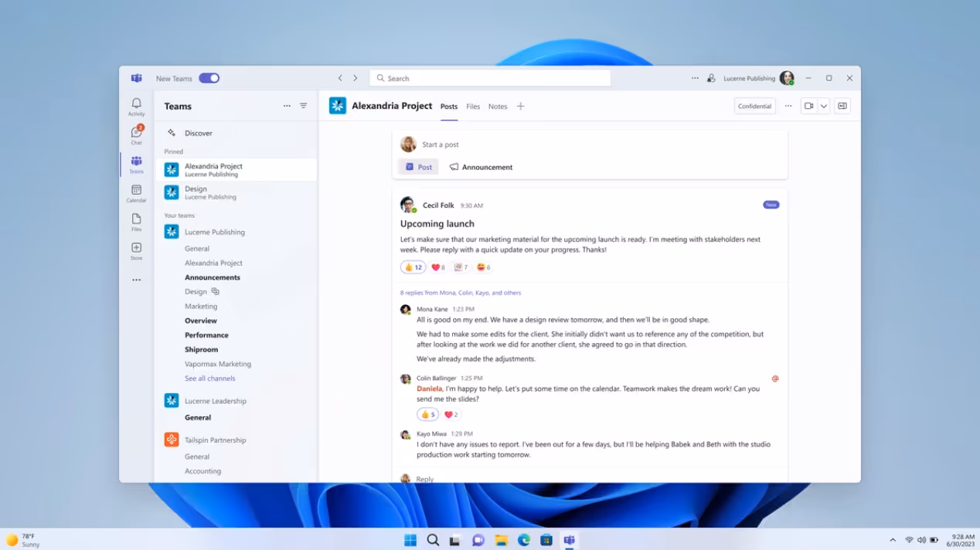
Task: Open the pinned Design channel
Action: (236, 192)
